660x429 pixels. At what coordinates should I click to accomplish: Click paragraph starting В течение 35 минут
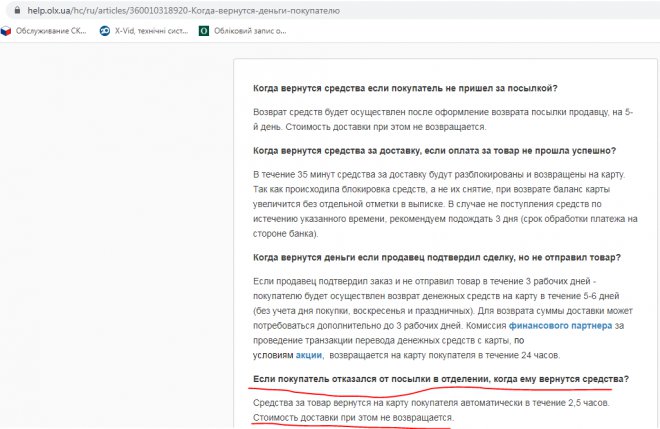[x=445, y=204]
